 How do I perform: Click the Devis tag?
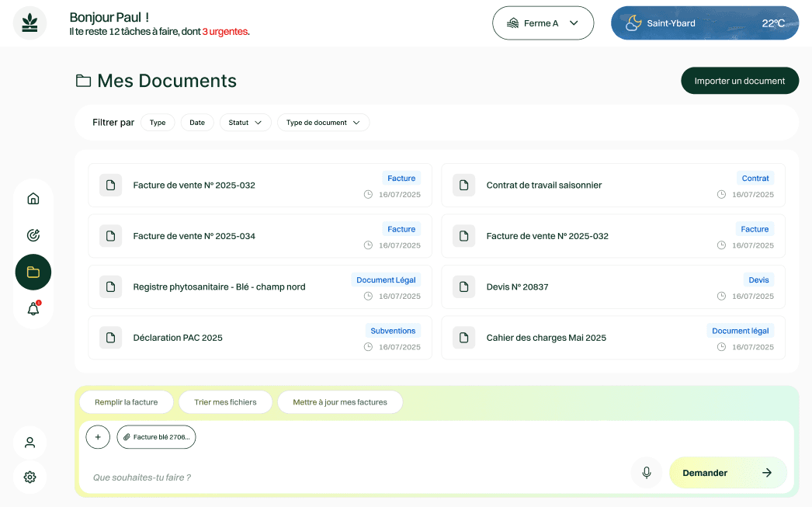[758, 280]
